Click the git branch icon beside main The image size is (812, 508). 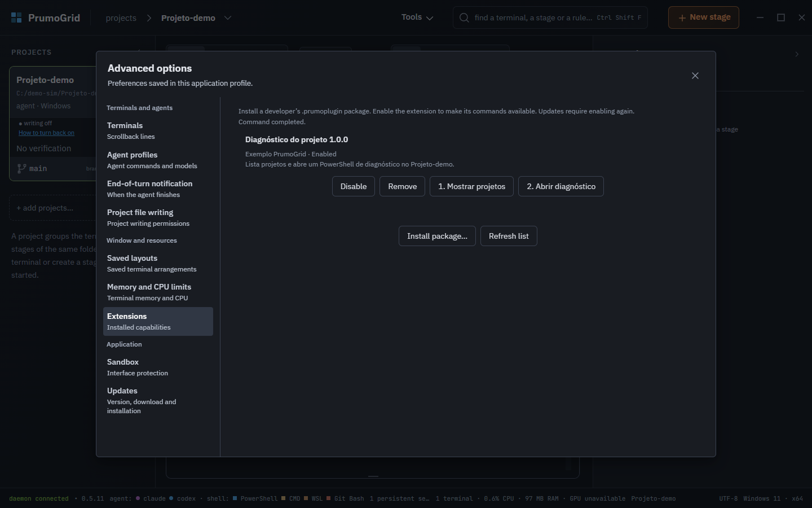click(x=21, y=168)
